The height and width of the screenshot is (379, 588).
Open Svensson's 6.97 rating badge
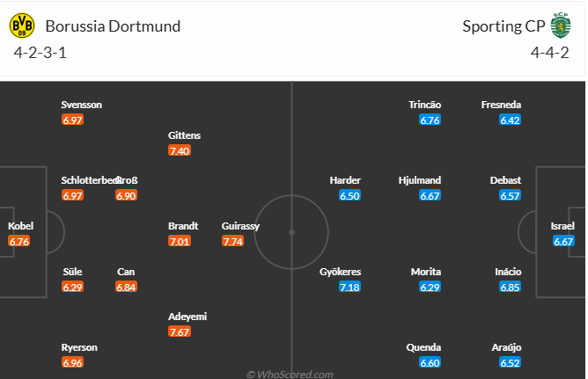coord(73,120)
